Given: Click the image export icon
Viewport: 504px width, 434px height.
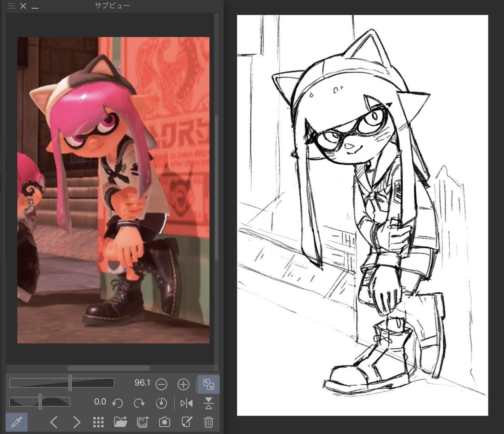Looking at the screenshot, I should [143, 422].
